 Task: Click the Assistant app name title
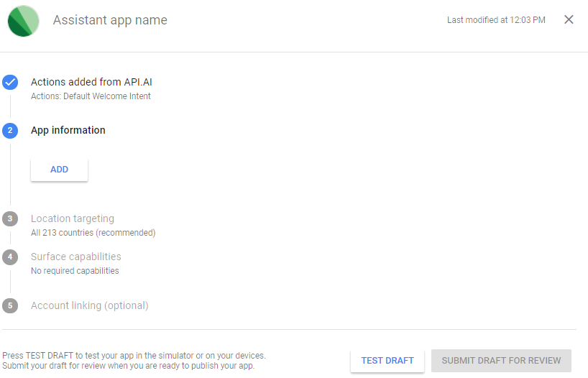coord(110,20)
